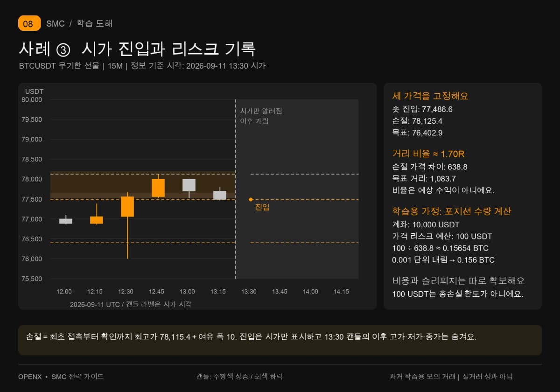
Task: Click the 시가만 알려짐 annotation
Action: coord(261,111)
